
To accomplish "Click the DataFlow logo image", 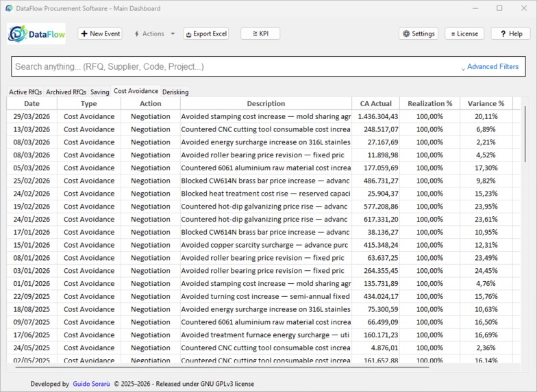I will tap(36, 34).
